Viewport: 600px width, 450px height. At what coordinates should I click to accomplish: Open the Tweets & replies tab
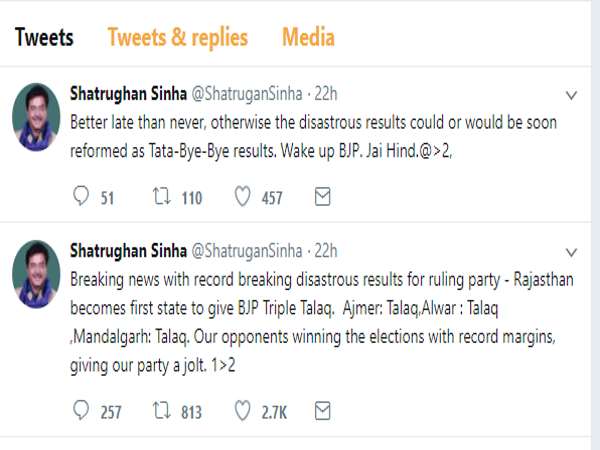[x=177, y=38]
